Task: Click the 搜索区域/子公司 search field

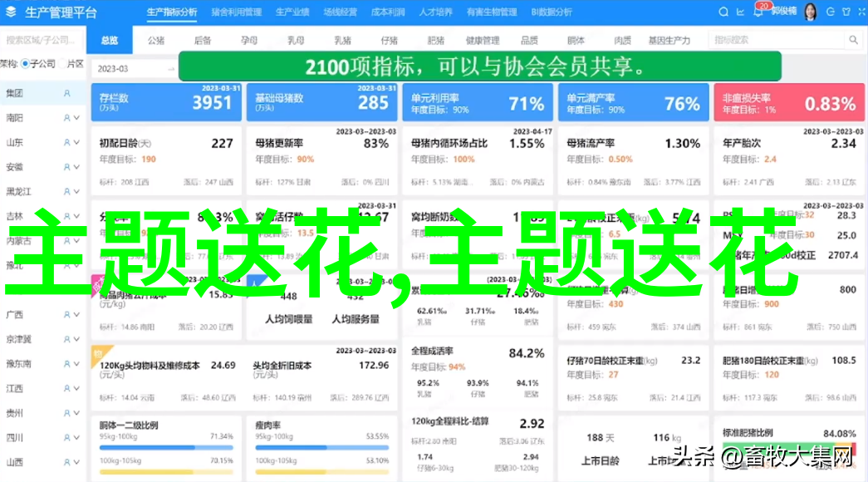Action: click(42, 40)
